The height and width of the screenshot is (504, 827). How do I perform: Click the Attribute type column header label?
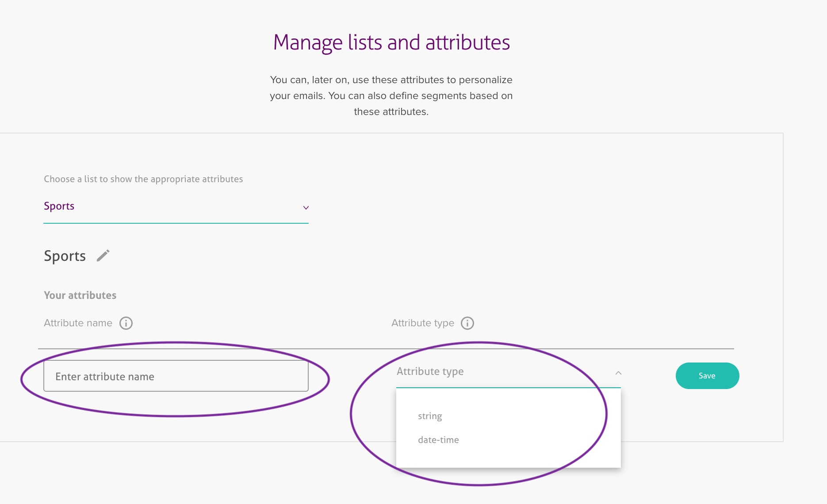[422, 323]
